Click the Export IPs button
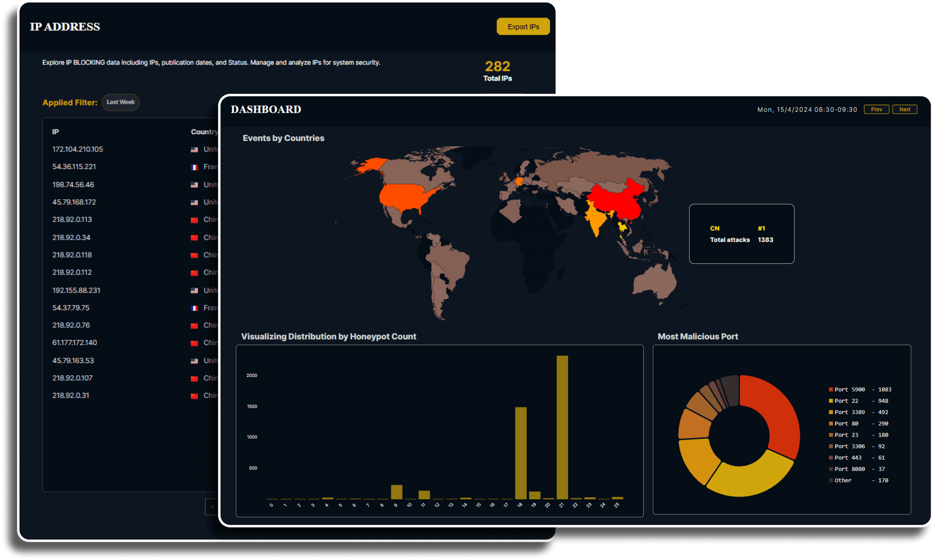 (x=523, y=27)
